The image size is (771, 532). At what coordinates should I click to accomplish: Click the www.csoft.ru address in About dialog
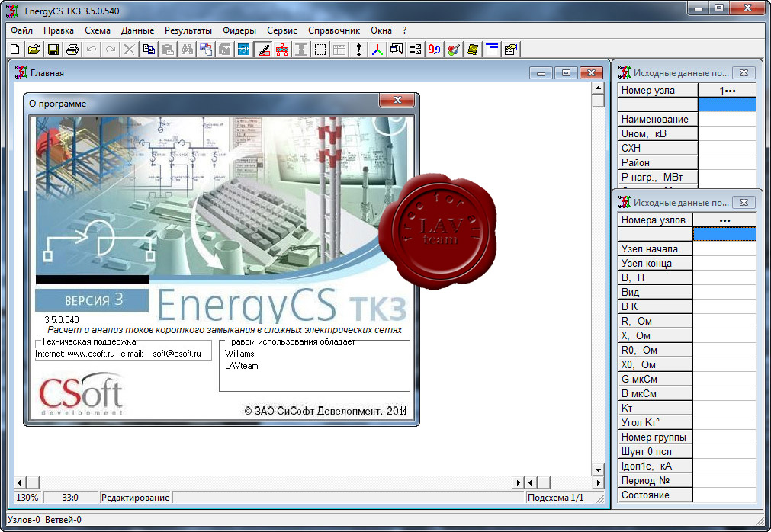click(x=91, y=354)
